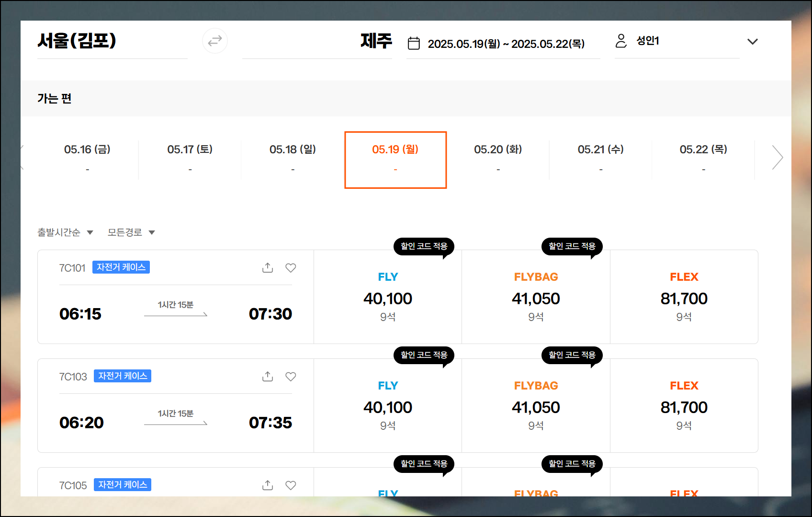This screenshot has height=517, width=812.
Task: Click 1시간 15분 duration on flight 7C101
Action: coord(176,305)
